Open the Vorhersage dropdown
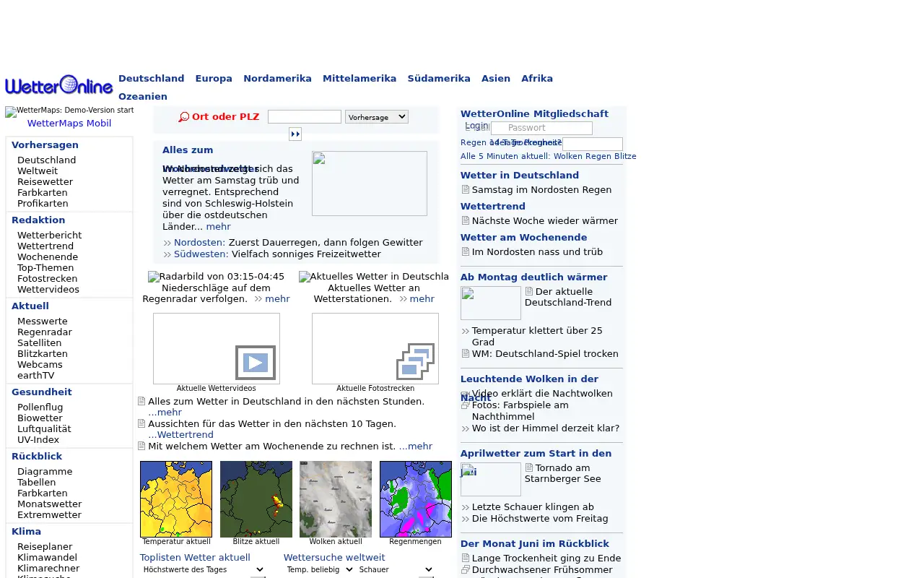This screenshot has width=924, height=578. [x=377, y=117]
